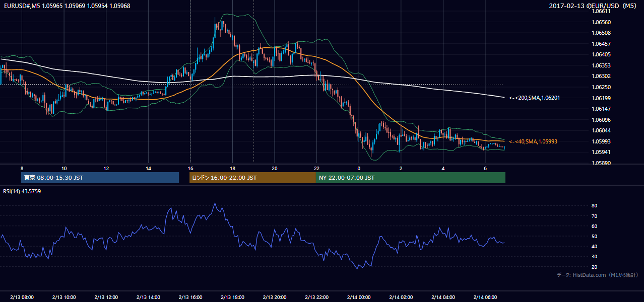Click the hour label 8 under price chart
This screenshot has height=302, width=644.
click(x=22, y=168)
